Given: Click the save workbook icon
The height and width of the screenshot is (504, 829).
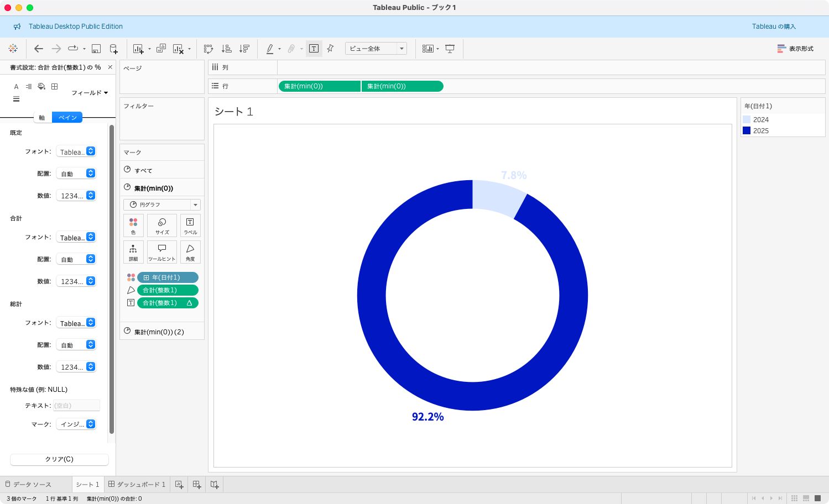Looking at the screenshot, I should [x=96, y=49].
